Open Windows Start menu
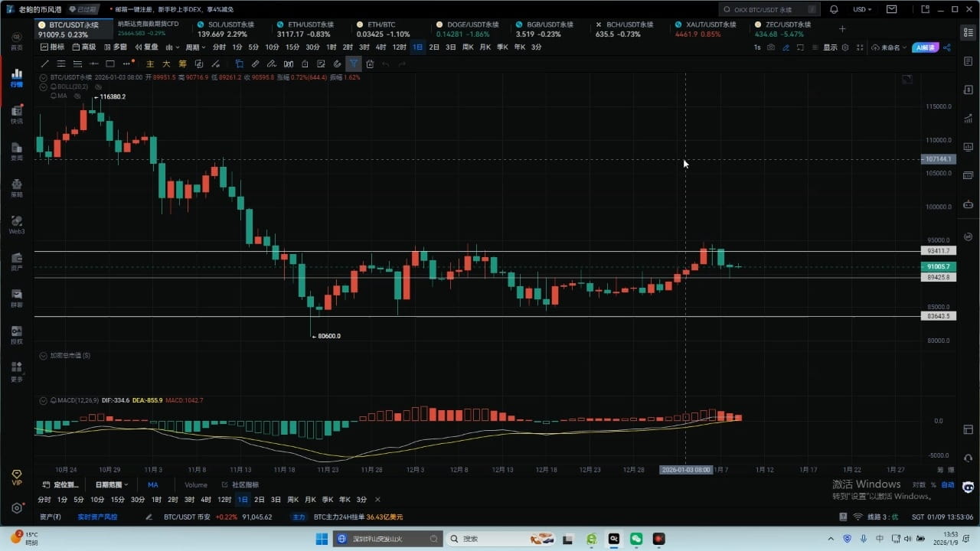980x551 pixels. [322, 539]
